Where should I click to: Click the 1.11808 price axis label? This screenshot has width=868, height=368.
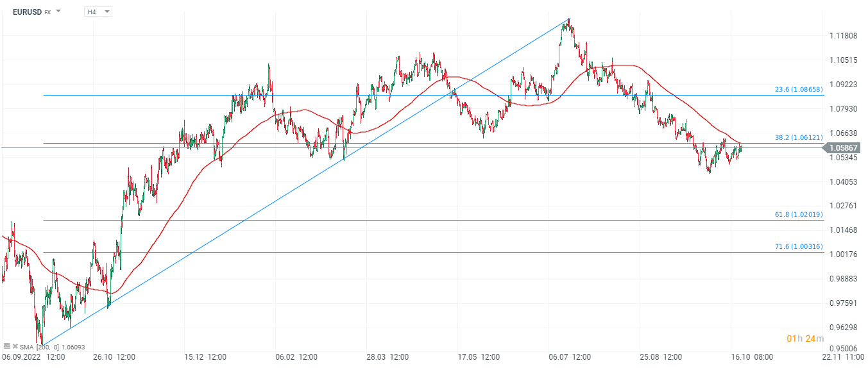point(842,36)
